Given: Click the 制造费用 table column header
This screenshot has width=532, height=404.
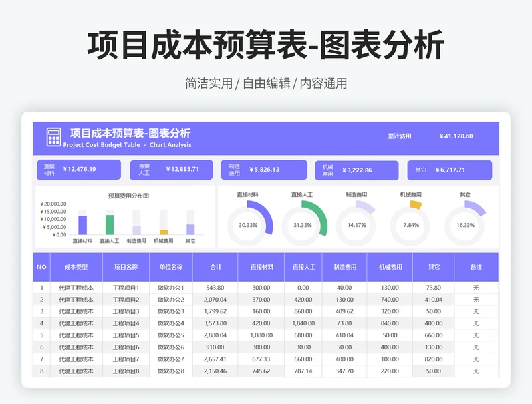Looking at the screenshot, I should click(344, 267).
